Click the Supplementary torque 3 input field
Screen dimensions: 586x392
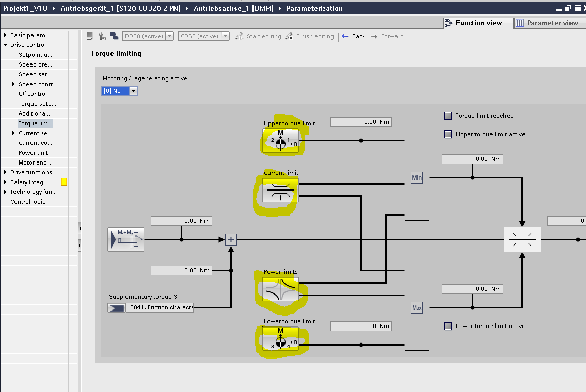coord(160,308)
